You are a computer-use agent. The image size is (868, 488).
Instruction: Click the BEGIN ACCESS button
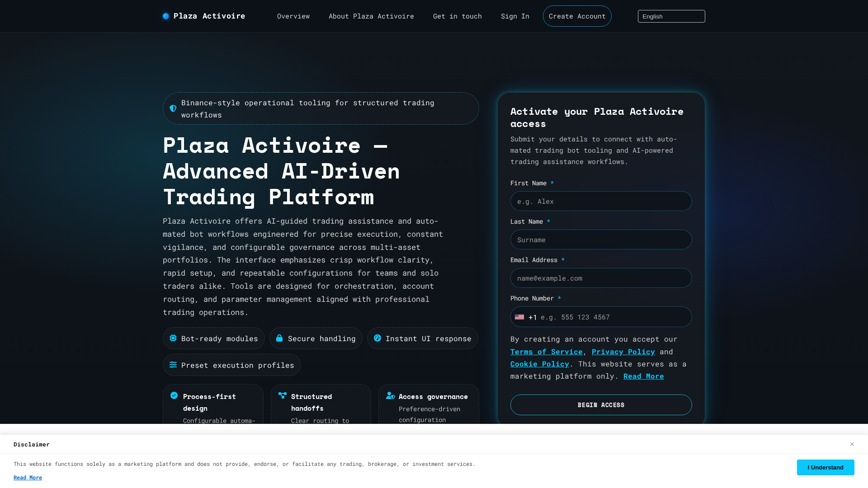(x=601, y=405)
